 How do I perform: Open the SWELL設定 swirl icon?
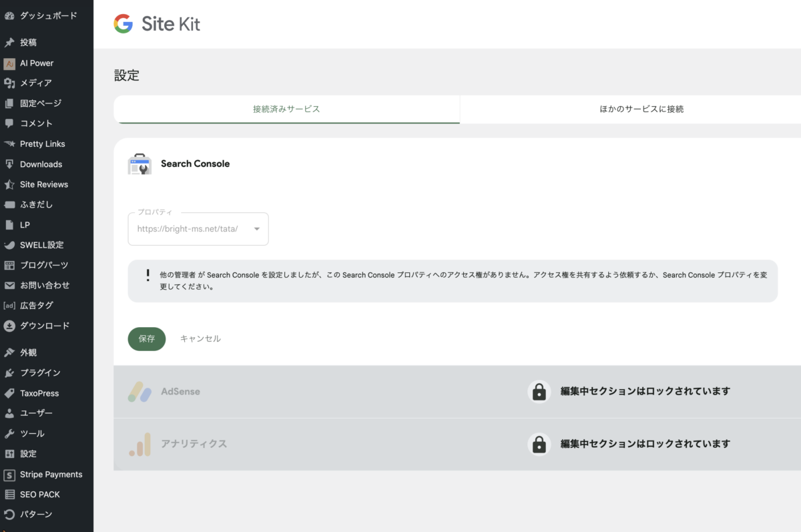pyautogui.click(x=9, y=245)
